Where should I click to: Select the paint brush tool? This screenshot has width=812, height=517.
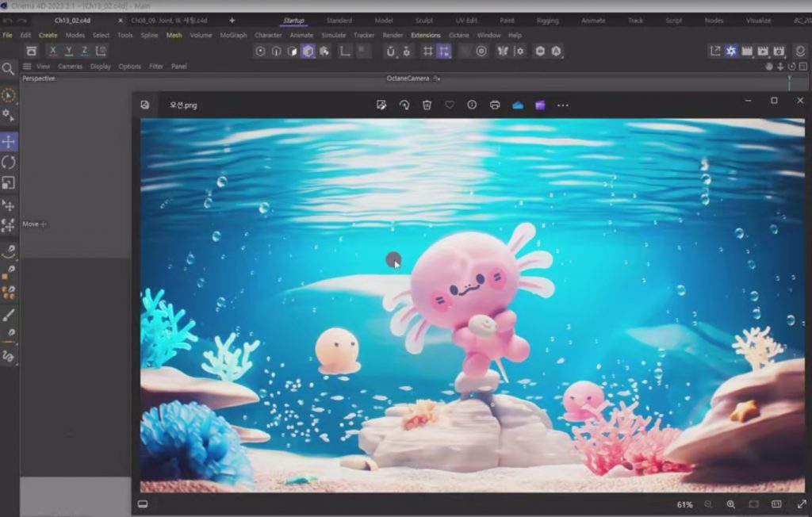[8, 315]
